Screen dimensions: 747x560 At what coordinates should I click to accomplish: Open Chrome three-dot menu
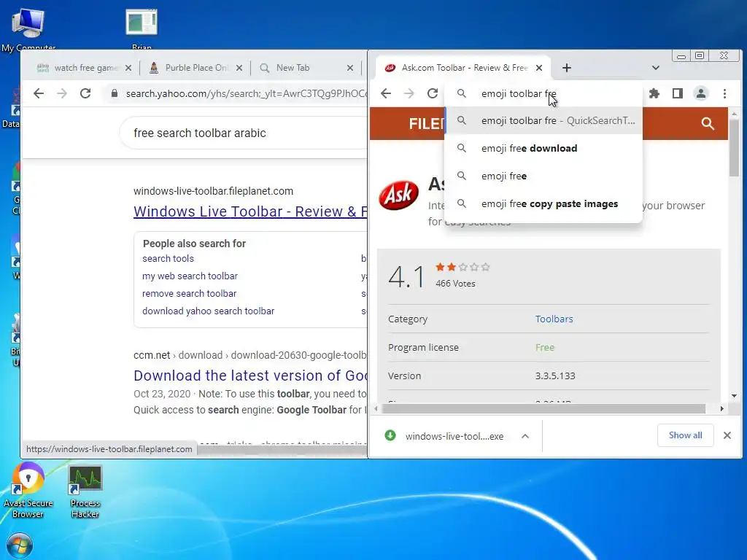[724, 93]
